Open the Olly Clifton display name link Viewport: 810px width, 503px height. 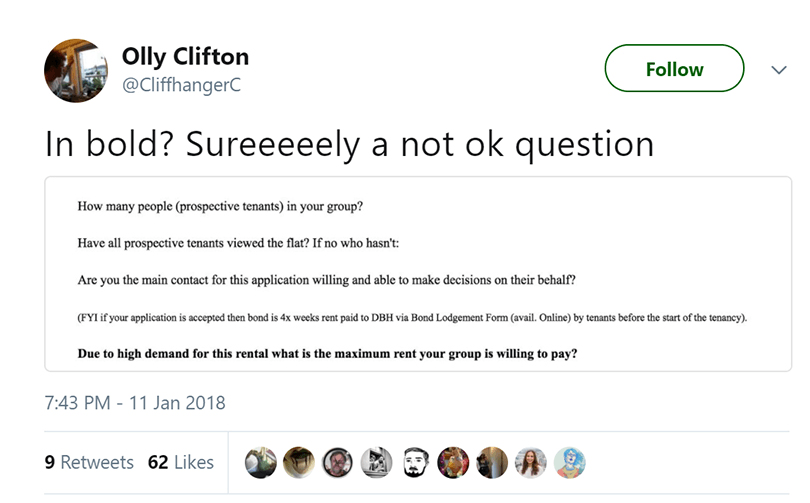click(185, 56)
